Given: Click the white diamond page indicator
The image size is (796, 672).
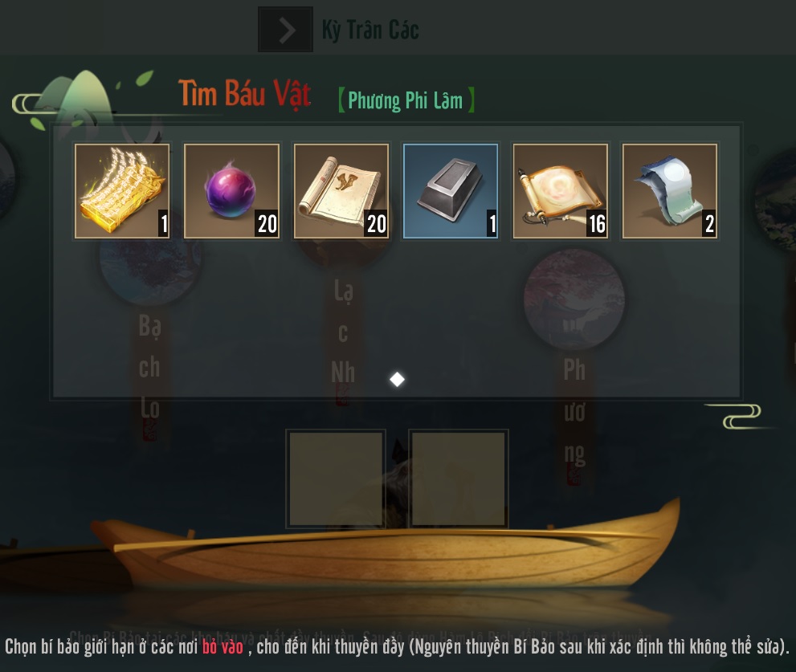Looking at the screenshot, I should (397, 379).
